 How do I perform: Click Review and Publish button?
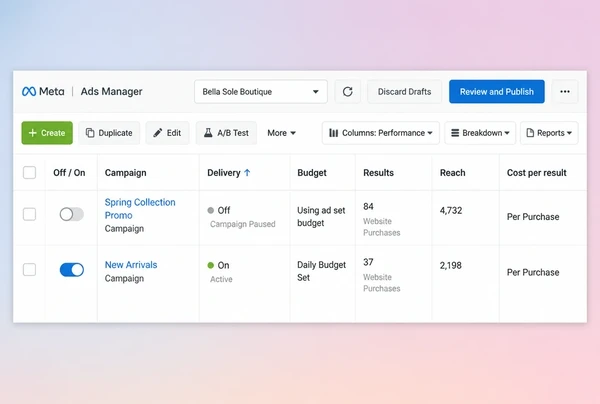(x=497, y=91)
